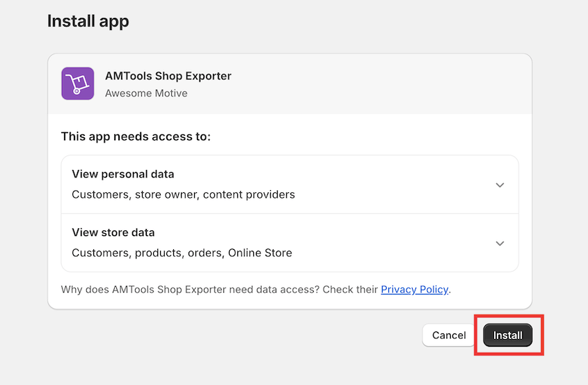Click the Awesome Motive developer name

146,93
